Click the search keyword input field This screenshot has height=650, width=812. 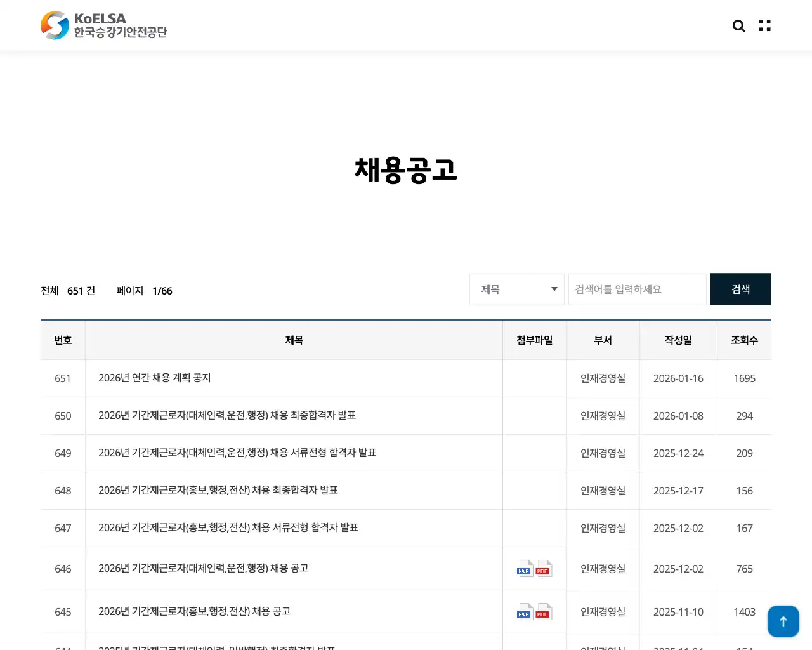(637, 289)
